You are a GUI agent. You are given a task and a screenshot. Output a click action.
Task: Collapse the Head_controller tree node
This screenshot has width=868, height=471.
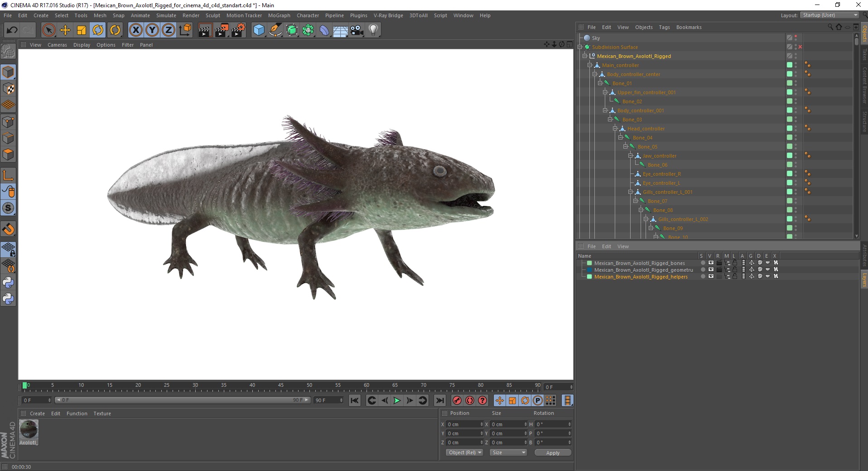coord(615,129)
